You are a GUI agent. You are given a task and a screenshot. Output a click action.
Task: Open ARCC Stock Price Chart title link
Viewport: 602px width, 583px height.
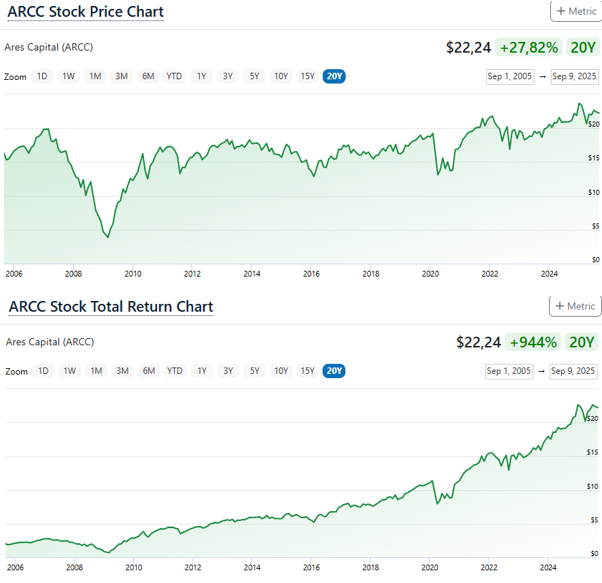click(86, 12)
